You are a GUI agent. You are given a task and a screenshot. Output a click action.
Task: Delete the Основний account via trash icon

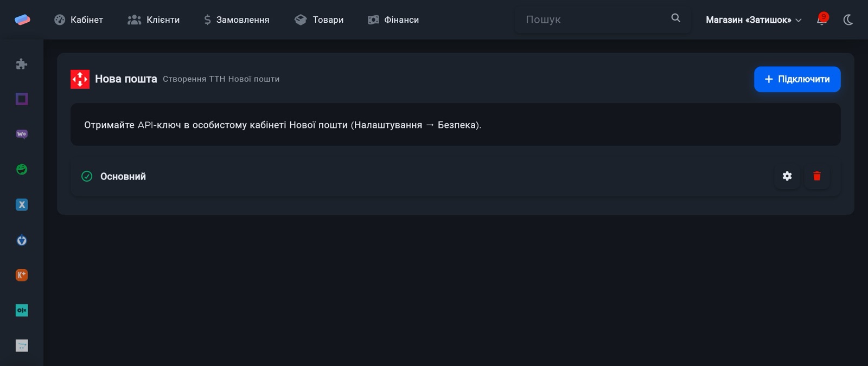click(817, 176)
